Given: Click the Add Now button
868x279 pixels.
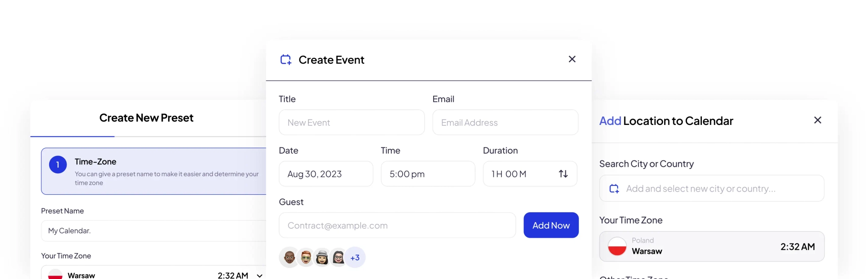Looking at the screenshot, I should click(551, 225).
